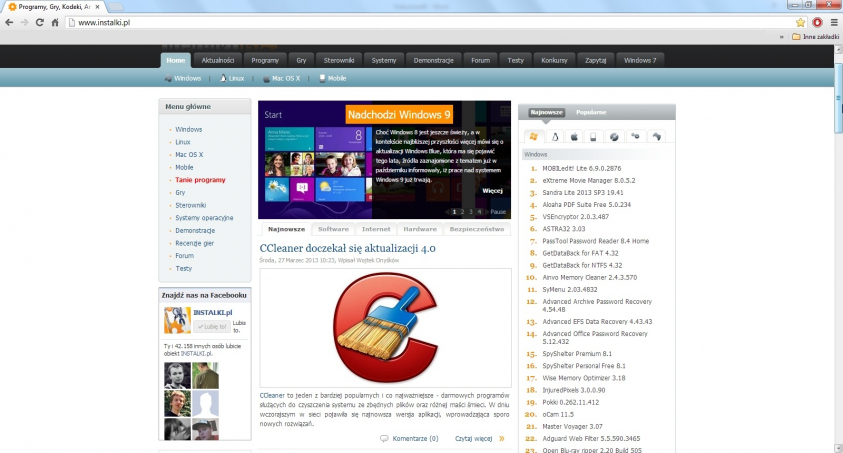This screenshot has width=843, height=453.
Task: Reload the page with the browser refresh button
Action: [39, 21]
